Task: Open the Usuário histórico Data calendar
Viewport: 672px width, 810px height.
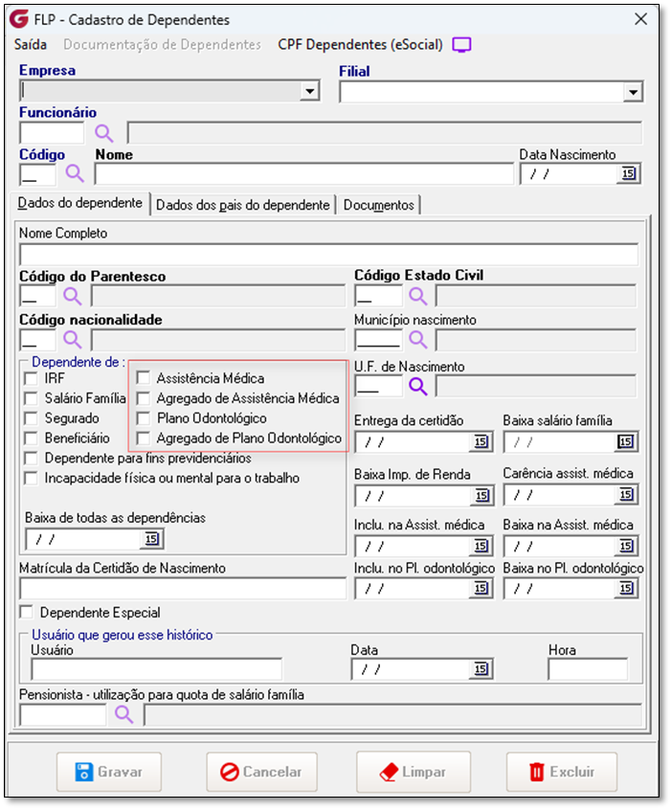Action: point(481,669)
